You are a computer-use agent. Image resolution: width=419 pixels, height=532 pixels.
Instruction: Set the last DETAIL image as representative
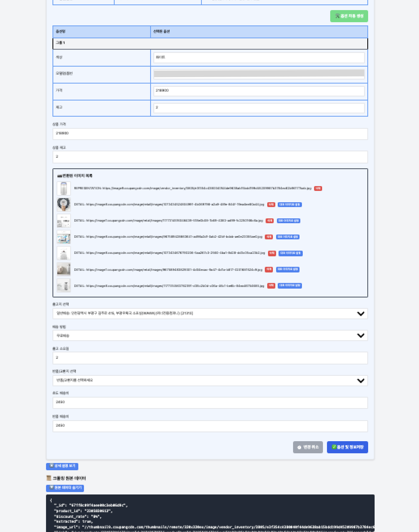pyautogui.click(x=289, y=286)
